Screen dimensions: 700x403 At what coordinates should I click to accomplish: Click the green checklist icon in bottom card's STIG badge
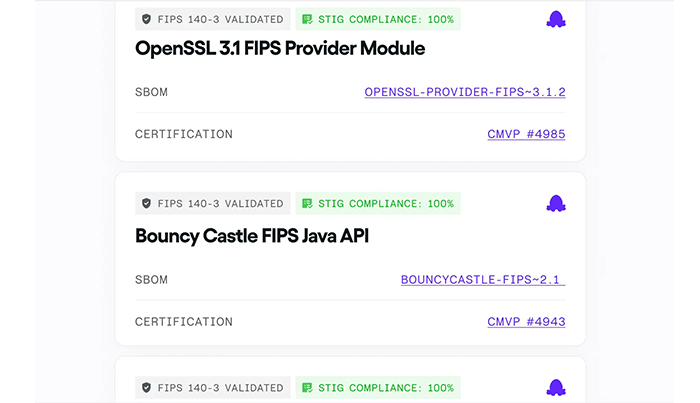click(307, 388)
